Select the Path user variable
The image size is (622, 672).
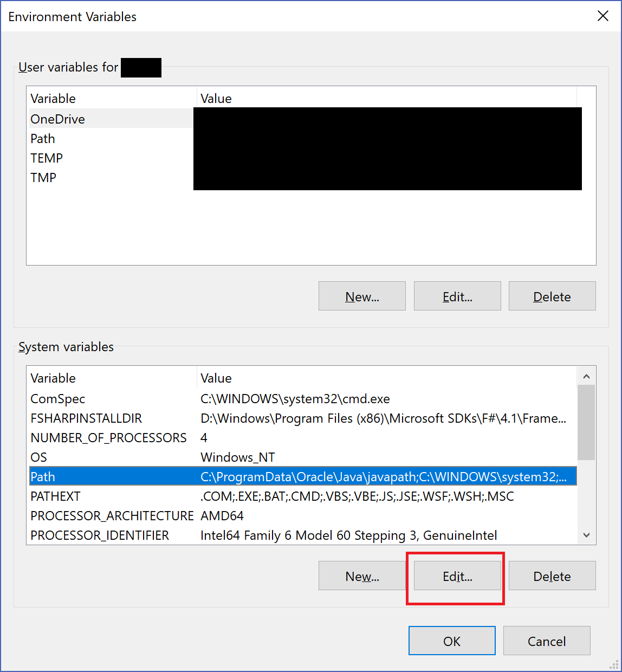click(x=42, y=138)
